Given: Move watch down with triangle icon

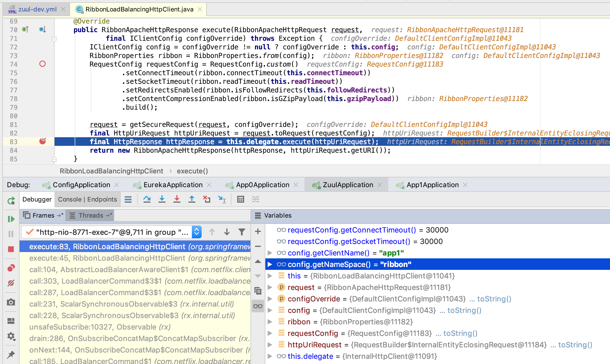Looking at the screenshot, I should pyautogui.click(x=258, y=276).
